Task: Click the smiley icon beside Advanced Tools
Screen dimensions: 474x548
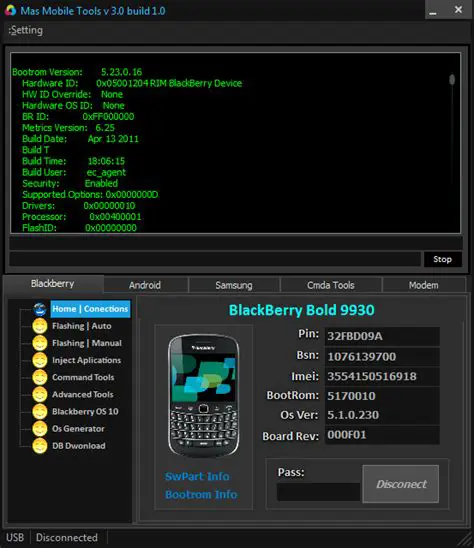Action: coord(40,395)
